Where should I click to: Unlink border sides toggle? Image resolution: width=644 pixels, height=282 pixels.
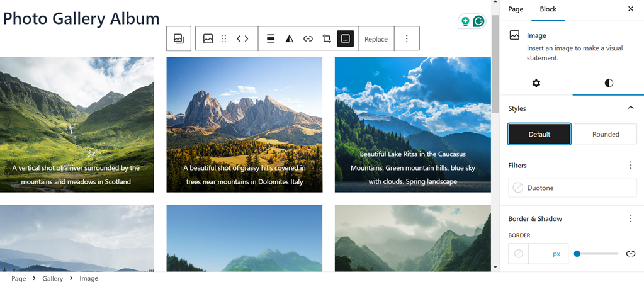click(630, 254)
